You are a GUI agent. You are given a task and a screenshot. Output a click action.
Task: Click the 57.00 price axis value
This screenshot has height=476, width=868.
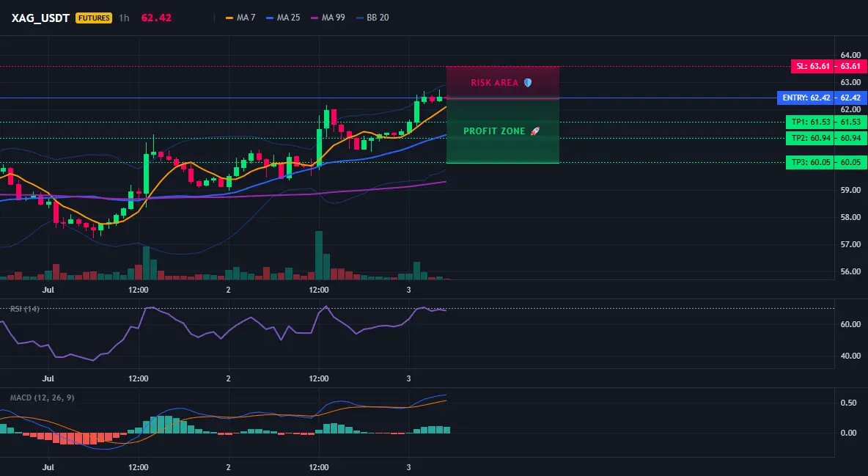tap(850, 244)
